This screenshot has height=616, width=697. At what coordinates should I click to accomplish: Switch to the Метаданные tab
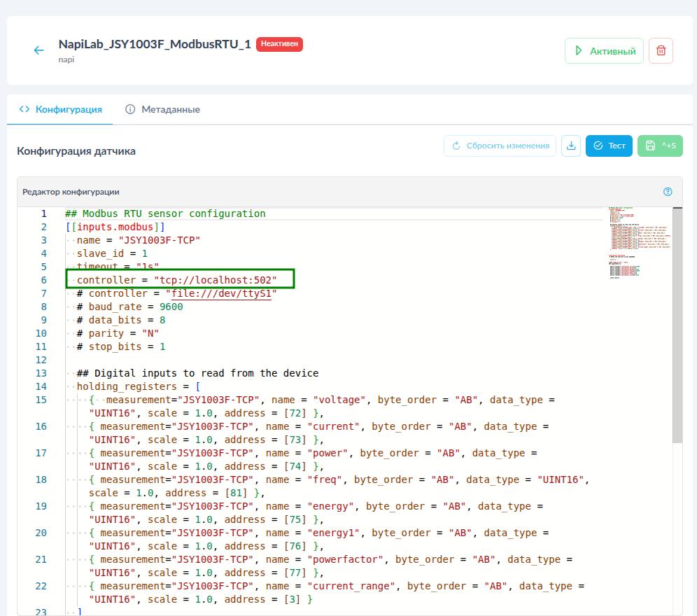(162, 109)
